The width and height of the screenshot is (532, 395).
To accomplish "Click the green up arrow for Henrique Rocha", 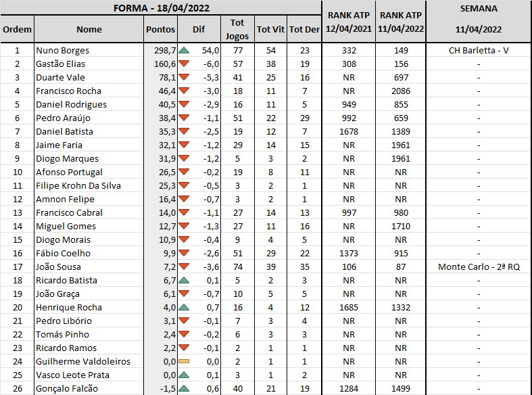I will pyautogui.click(x=184, y=308).
